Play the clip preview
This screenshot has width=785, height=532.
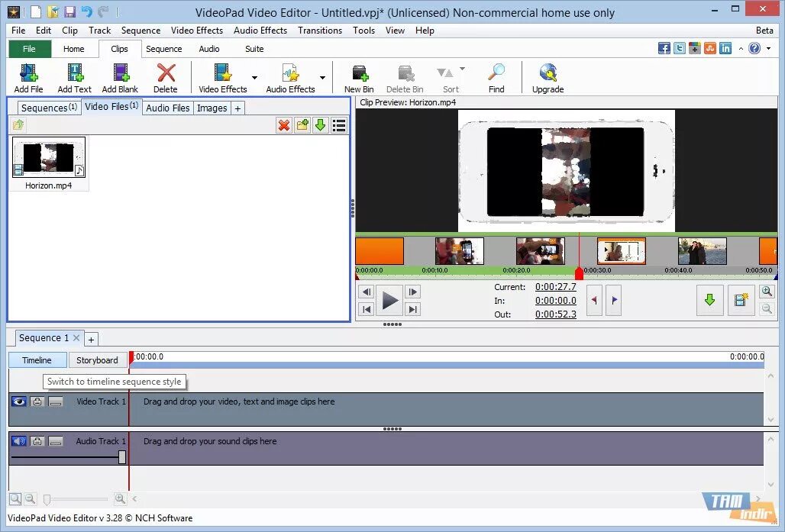coord(390,300)
